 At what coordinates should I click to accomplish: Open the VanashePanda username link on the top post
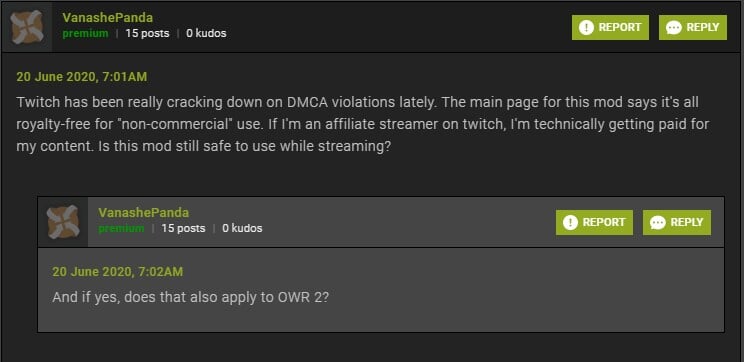108,18
